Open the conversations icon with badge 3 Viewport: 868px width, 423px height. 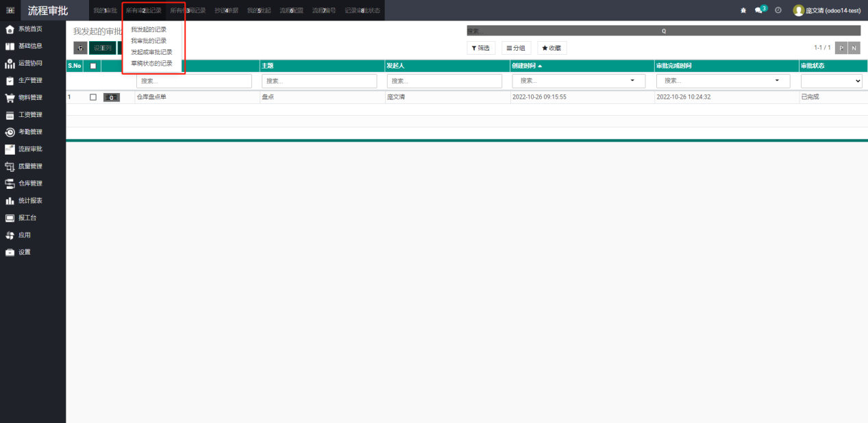pyautogui.click(x=759, y=10)
